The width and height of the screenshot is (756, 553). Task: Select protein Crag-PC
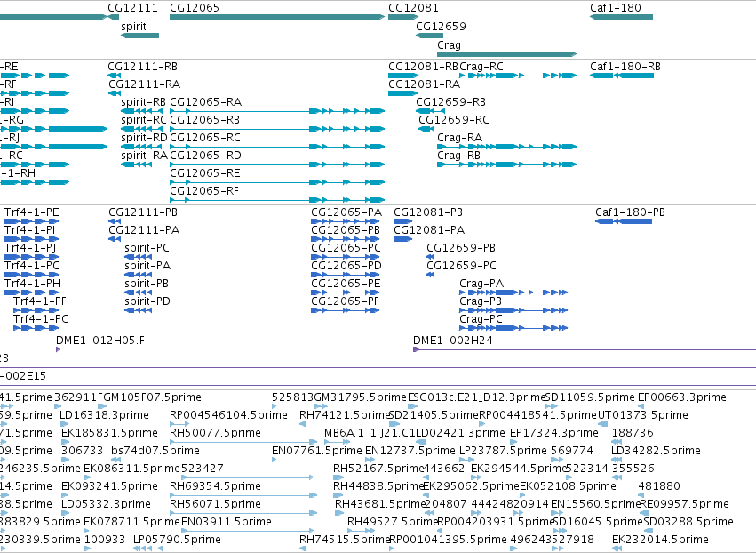(513, 328)
